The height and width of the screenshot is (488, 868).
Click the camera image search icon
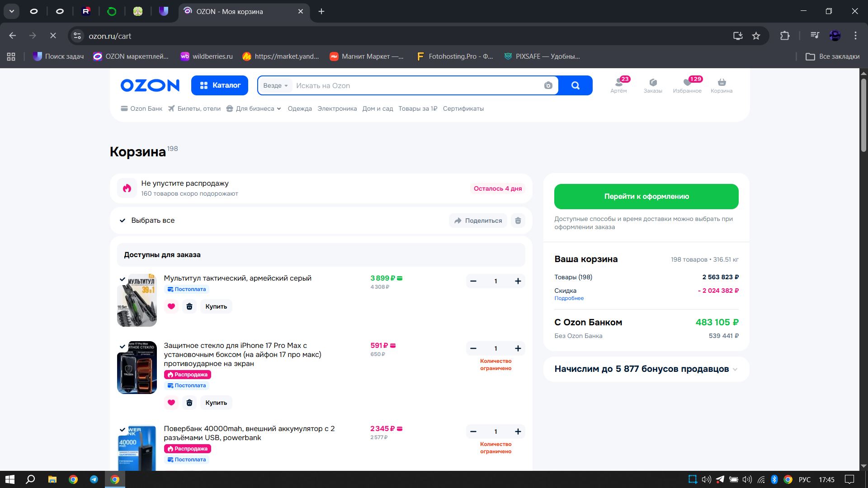click(548, 86)
